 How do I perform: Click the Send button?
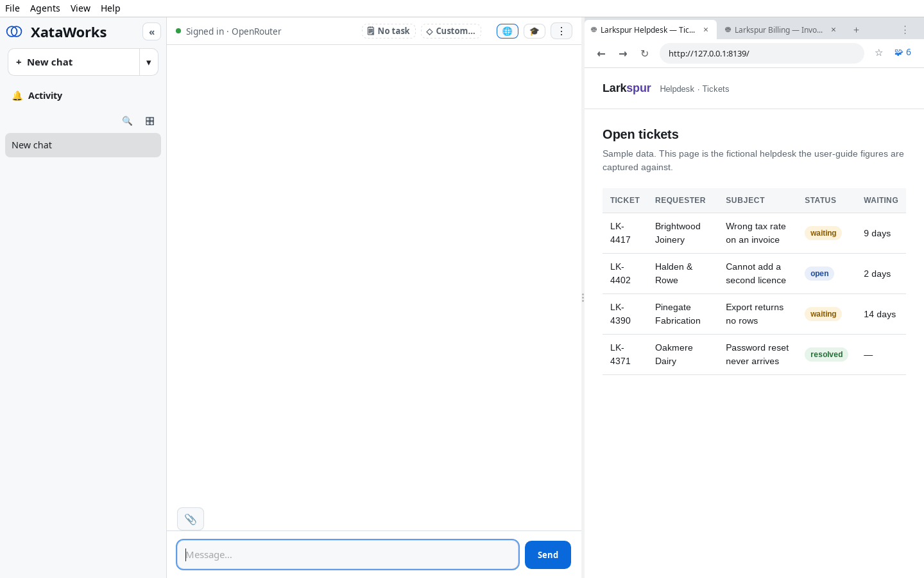tap(548, 555)
